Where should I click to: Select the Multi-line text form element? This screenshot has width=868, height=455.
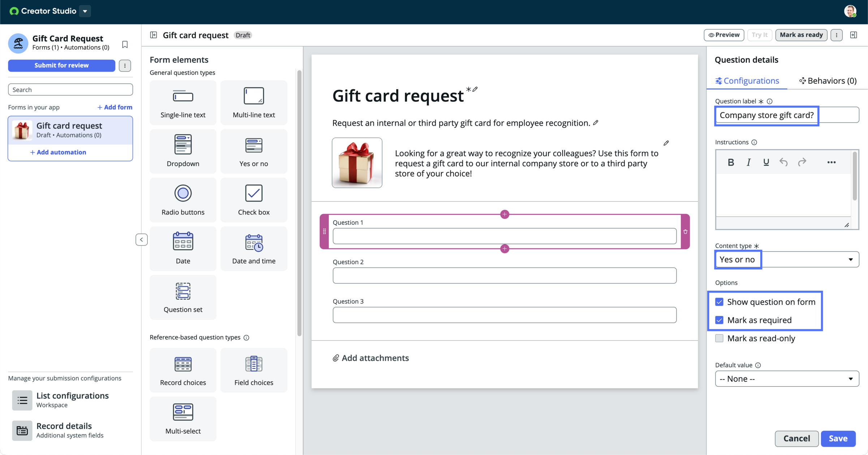point(254,103)
